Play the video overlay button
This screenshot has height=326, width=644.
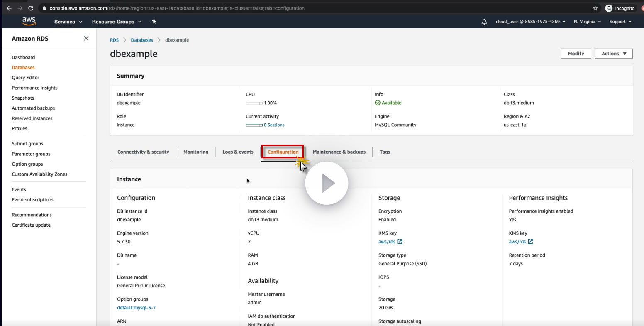click(327, 183)
